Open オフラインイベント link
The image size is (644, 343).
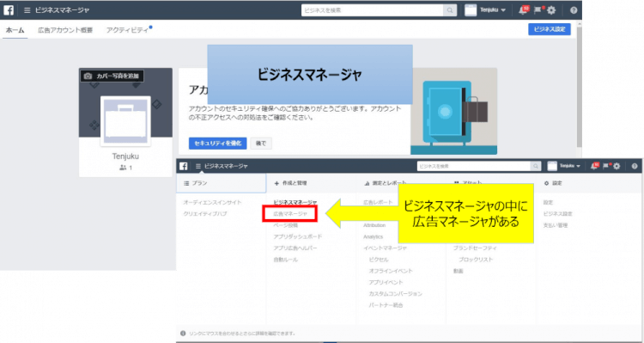(x=391, y=272)
